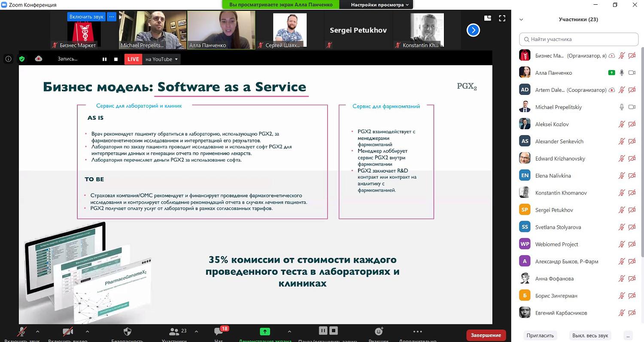Click camera icon for Алла Панченко
Image resolution: width=644 pixels, height=342 pixels.
click(632, 73)
